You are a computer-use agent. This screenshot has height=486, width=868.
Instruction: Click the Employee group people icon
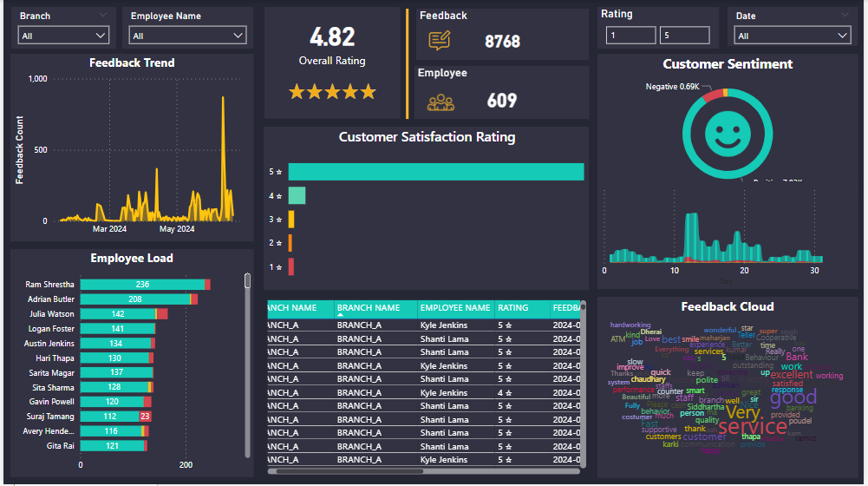pyautogui.click(x=441, y=102)
